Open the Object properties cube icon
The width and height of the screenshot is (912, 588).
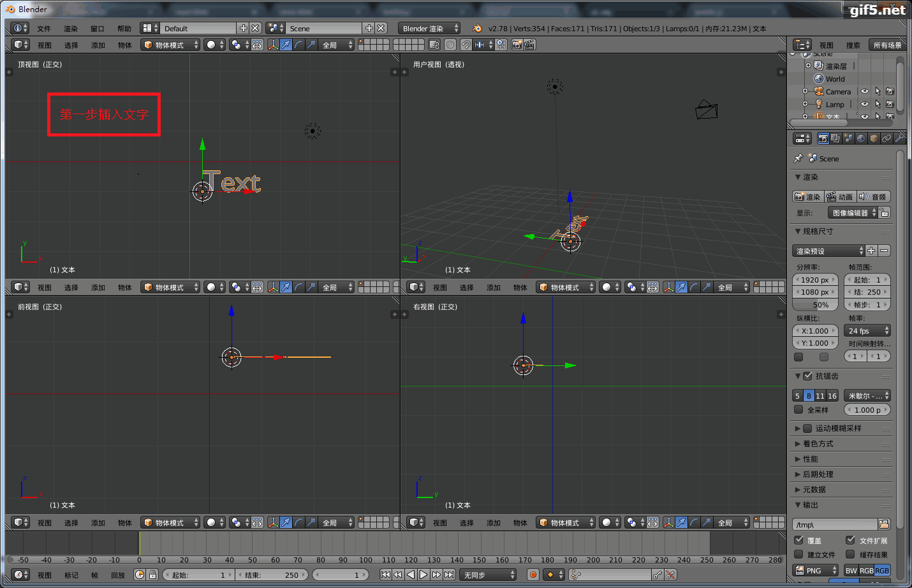pos(874,138)
